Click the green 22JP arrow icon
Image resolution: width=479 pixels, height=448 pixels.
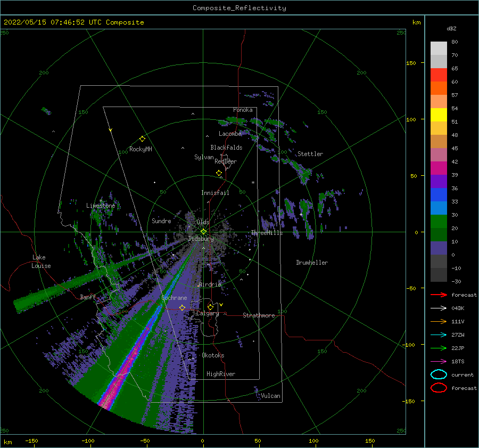tap(439, 348)
